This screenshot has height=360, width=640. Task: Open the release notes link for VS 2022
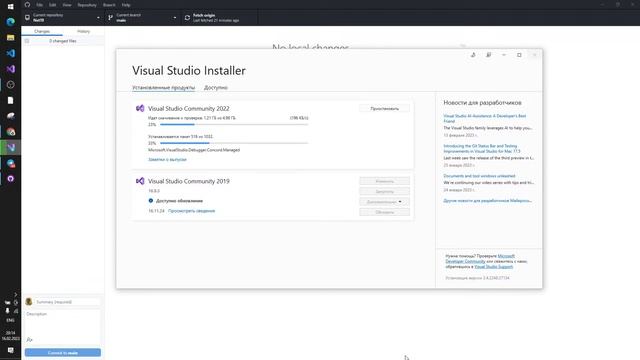pyautogui.click(x=167, y=160)
